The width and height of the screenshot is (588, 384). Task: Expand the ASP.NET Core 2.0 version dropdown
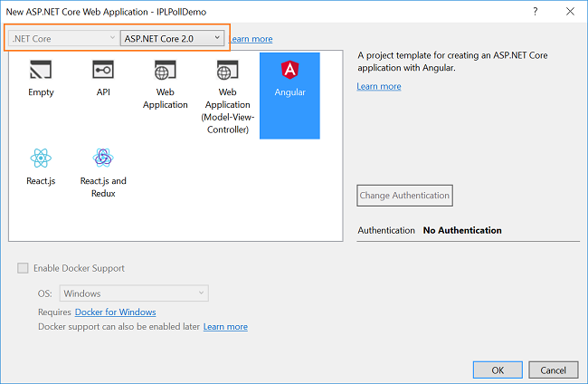172,38
